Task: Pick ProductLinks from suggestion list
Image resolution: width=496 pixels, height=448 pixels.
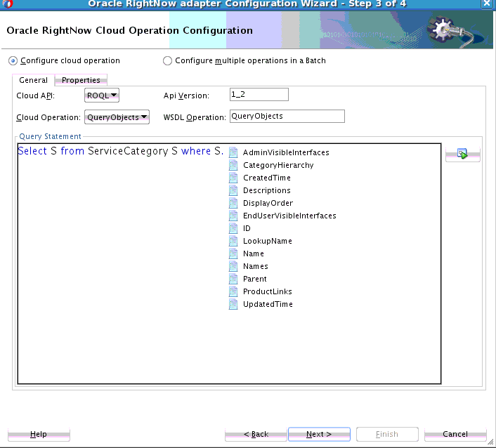Action: point(267,291)
